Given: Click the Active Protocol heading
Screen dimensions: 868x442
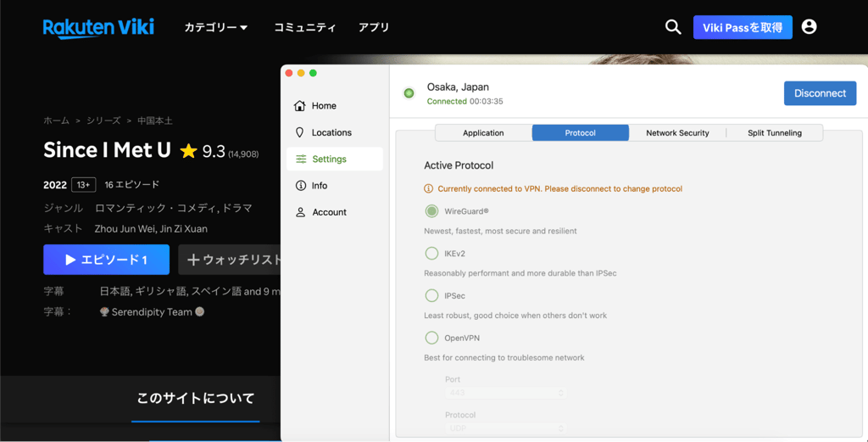Looking at the screenshot, I should coord(459,165).
